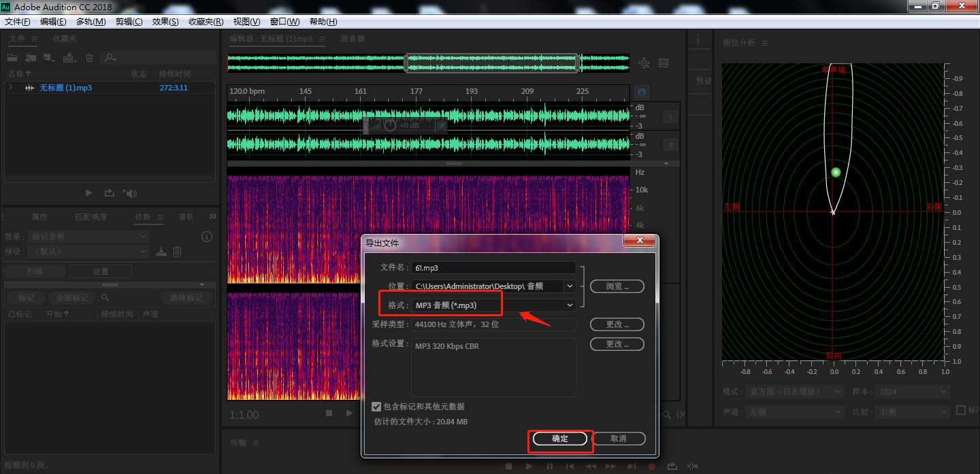Click the open file folder icon in Files panel
Image resolution: width=980 pixels, height=474 pixels.
click(x=12, y=58)
